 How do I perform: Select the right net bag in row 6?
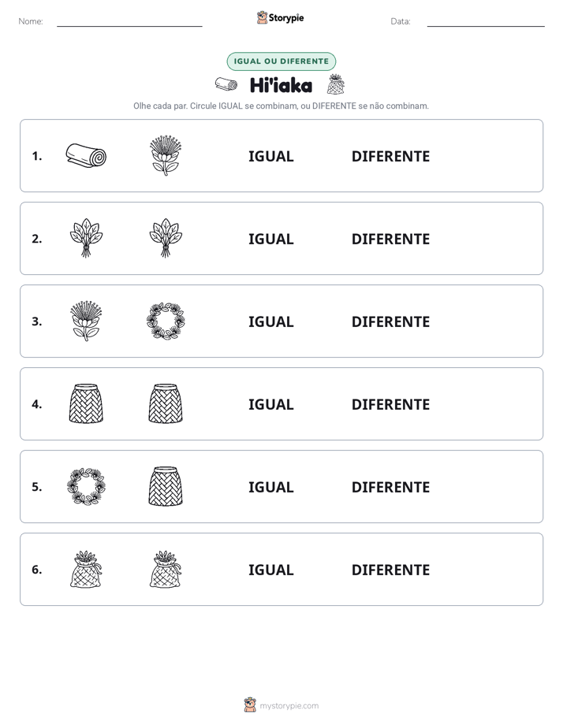[x=166, y=569]
